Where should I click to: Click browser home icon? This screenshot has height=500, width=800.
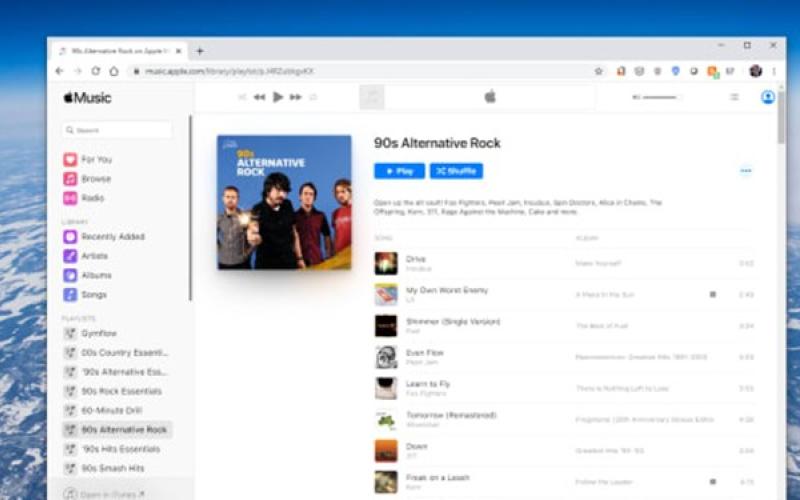114,71
